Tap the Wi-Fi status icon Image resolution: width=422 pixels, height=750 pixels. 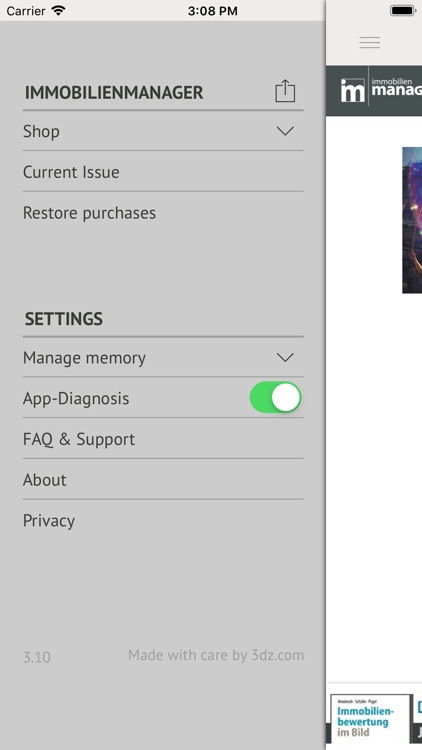coord(58,10)
